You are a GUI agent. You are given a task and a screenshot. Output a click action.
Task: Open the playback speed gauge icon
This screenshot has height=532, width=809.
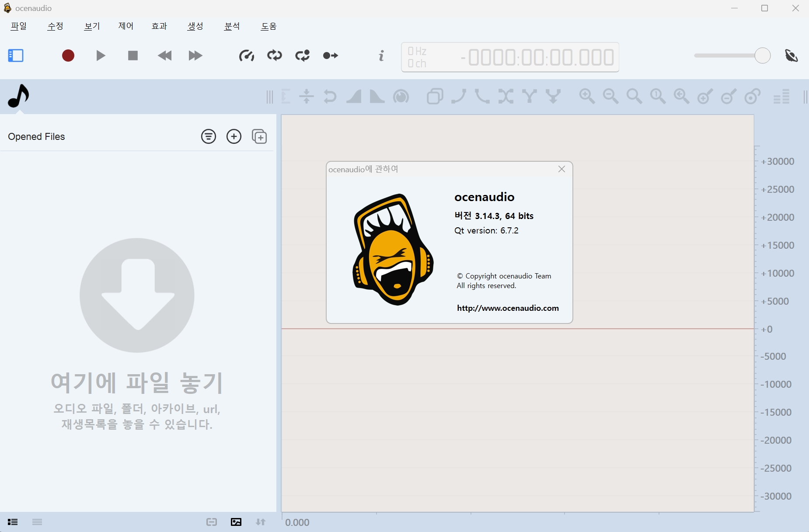tap(247, 56)
